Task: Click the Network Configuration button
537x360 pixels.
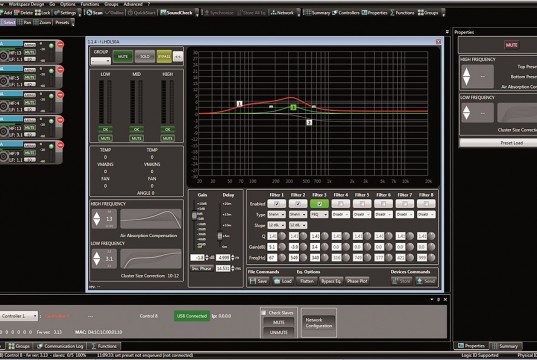Action: [319, 323]
